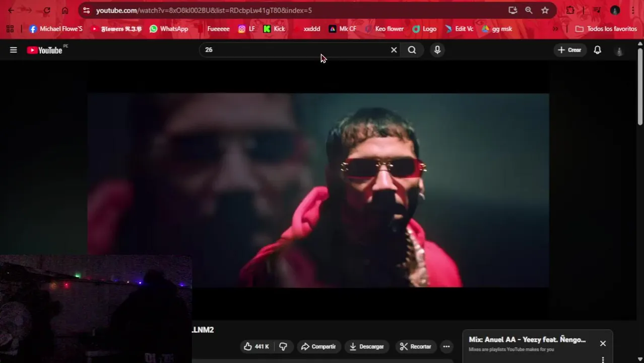The width and height of the screenshot is (644, 363).
Task: Open the gg msk bookmark
Action: pyautogui.click(x=497, y=29)
